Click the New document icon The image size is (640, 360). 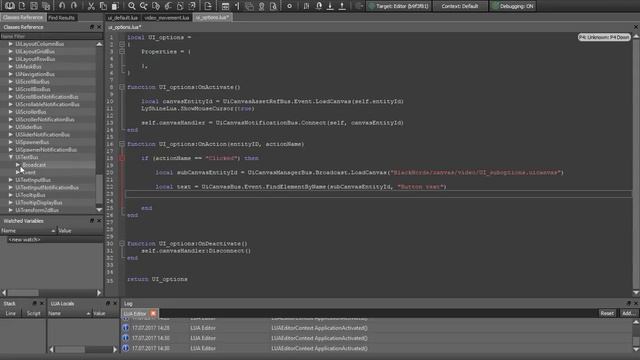[22, 6]
